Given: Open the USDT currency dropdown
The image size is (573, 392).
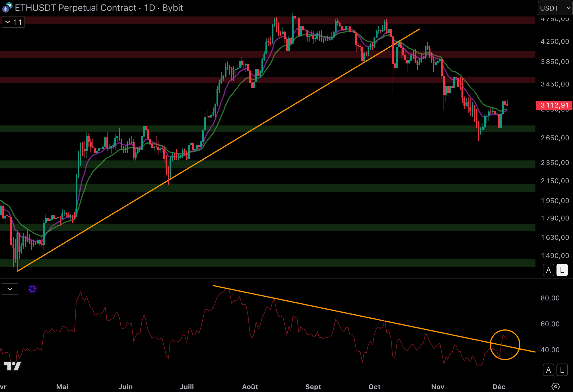Looking at the screenshot, I should point(555,8).
